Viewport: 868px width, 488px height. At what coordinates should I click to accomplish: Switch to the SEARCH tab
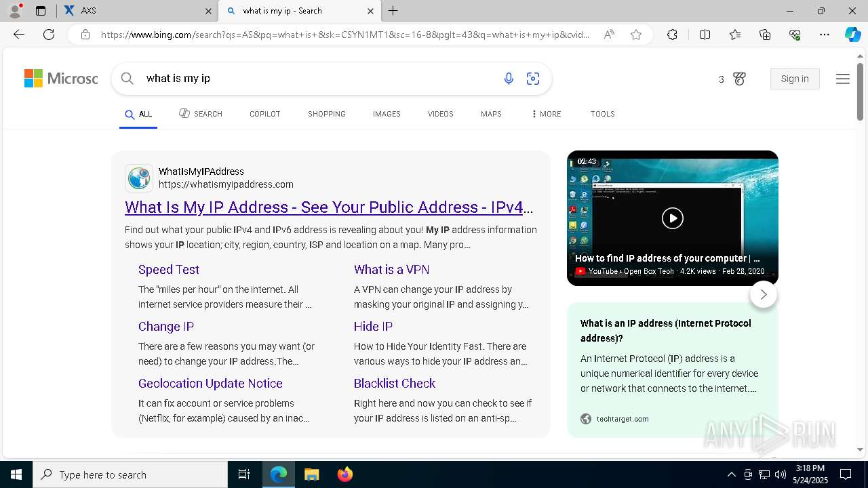tap(201, 114)
